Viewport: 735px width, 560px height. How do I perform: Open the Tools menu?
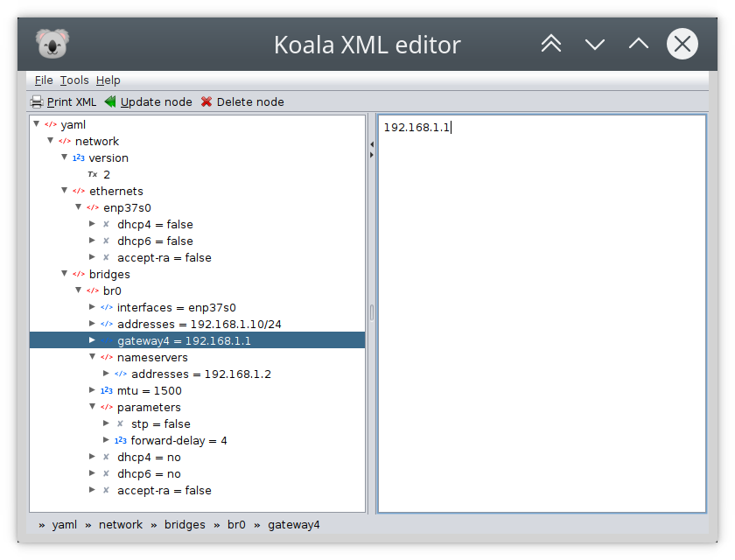click(x=74, y=80)
